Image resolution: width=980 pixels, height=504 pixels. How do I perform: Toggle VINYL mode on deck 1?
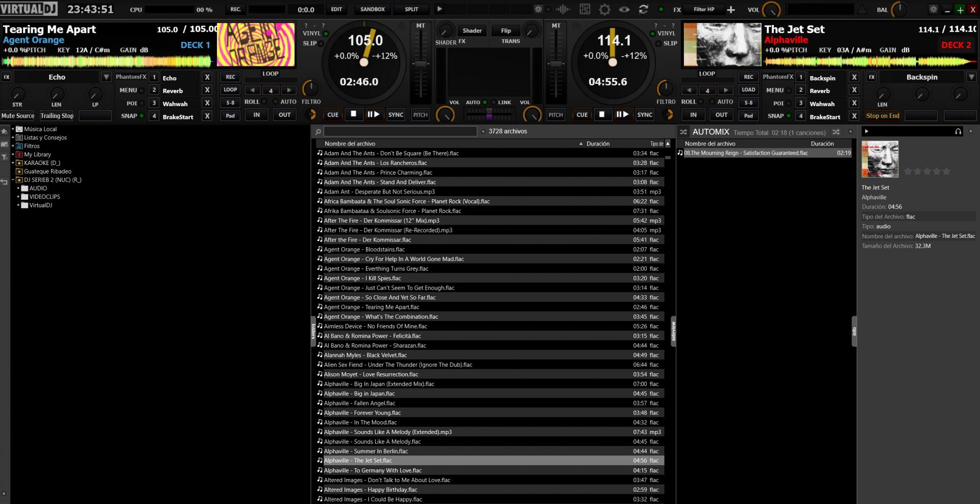(326, 34)
